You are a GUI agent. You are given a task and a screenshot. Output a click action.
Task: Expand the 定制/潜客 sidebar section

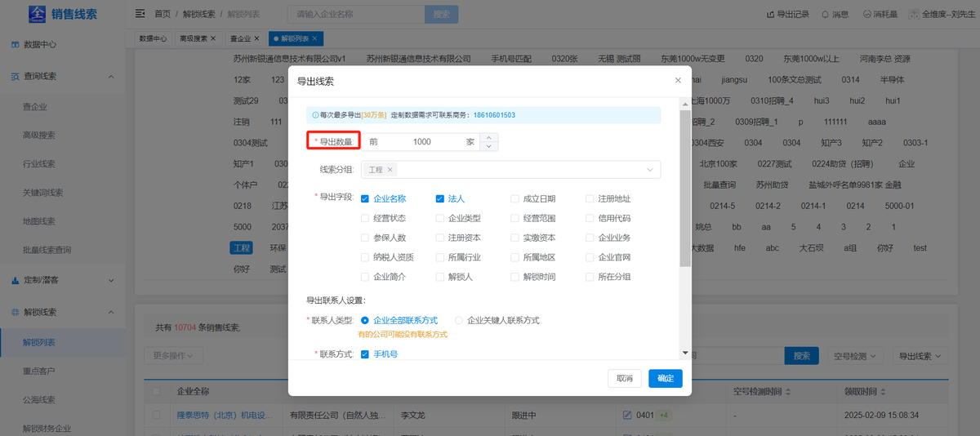point(111,280)
